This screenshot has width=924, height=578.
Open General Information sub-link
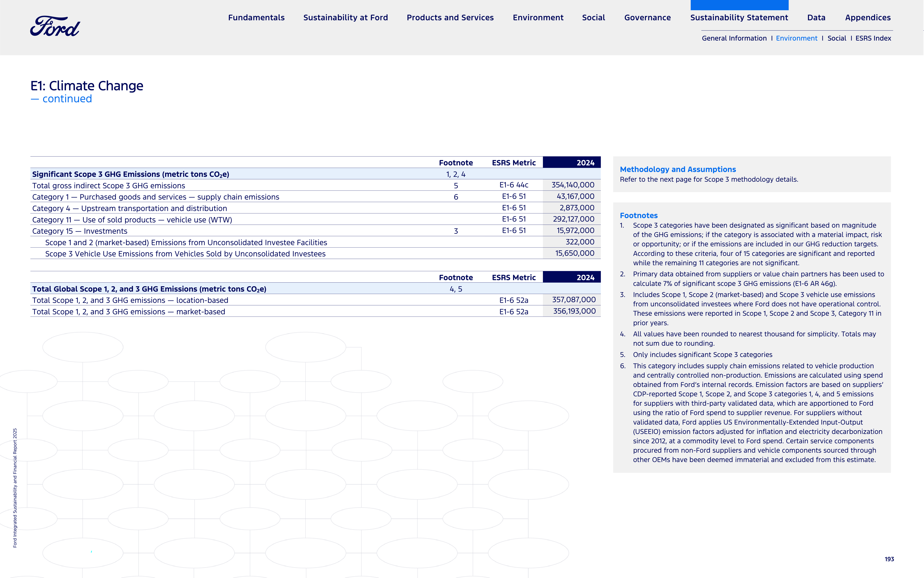click(734, 38)
